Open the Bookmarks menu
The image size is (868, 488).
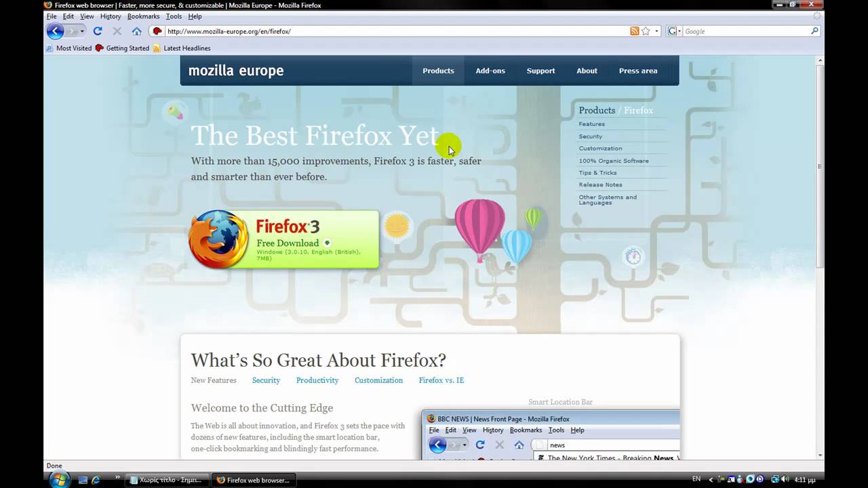[143, 16]
